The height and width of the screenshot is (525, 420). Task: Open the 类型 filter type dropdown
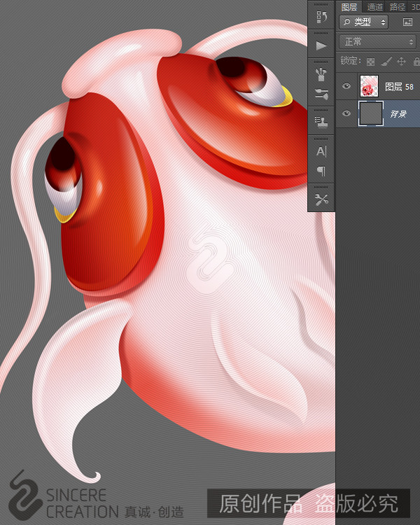pyautogui.click(x=364, y=22)
